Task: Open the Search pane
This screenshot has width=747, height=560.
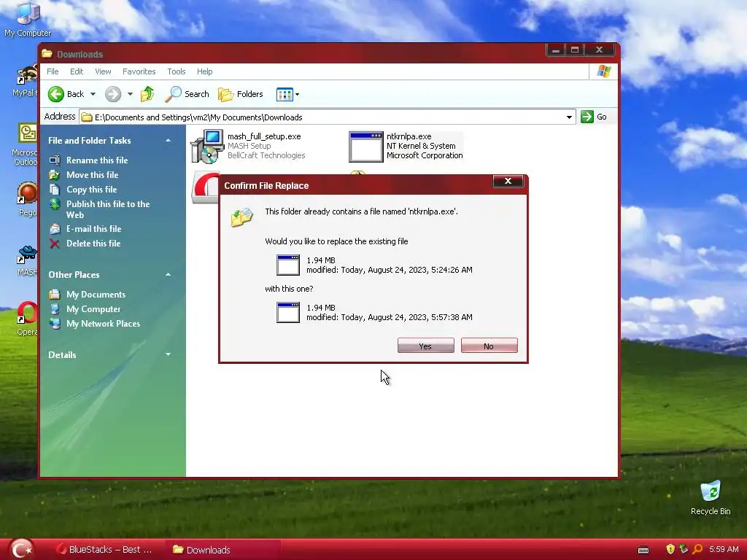Action: click(187, 94)
